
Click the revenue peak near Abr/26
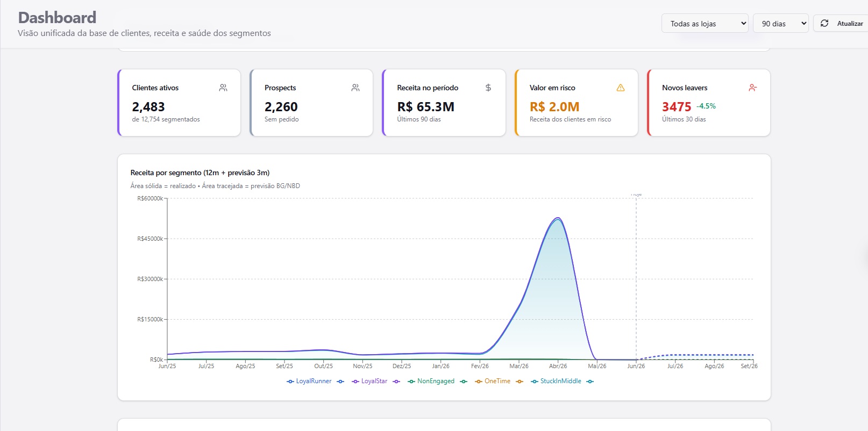tap(558, 218)
